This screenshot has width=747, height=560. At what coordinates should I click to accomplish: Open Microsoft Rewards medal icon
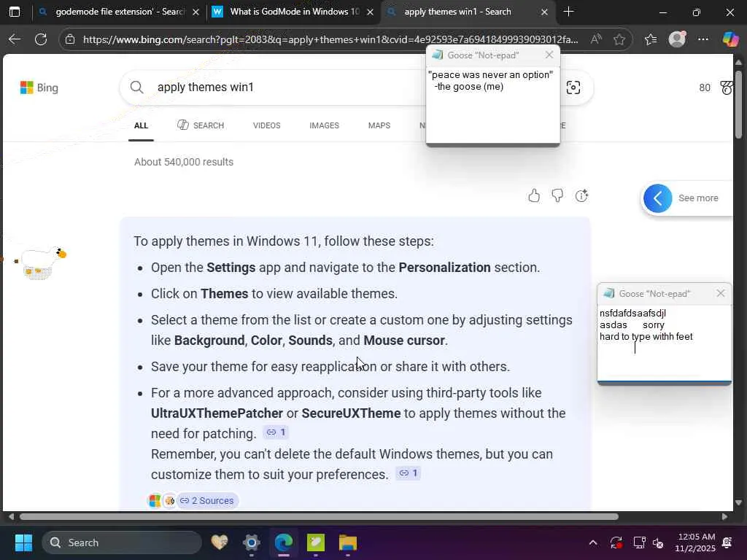click(726, 87)
